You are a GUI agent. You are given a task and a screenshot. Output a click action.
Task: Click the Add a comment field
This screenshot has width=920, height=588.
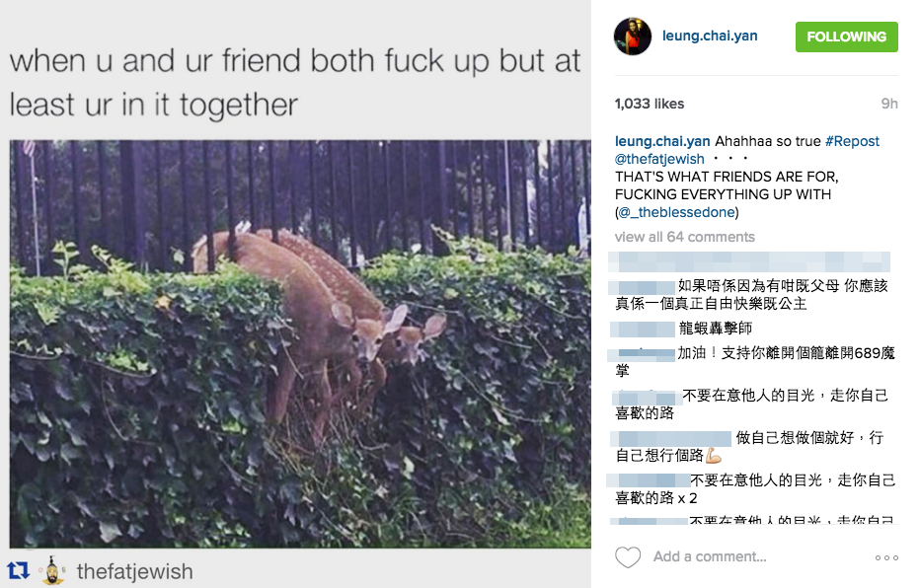(710, 556)
